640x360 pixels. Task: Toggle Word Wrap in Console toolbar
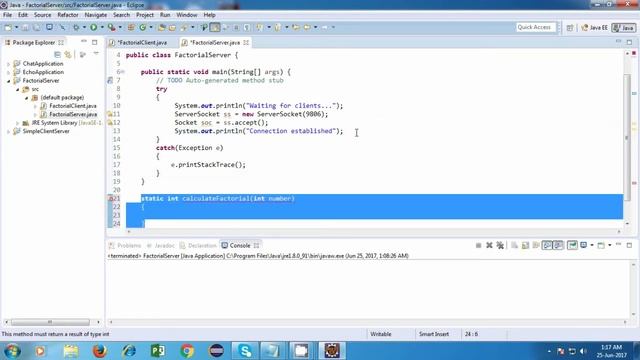click(536, 245)
